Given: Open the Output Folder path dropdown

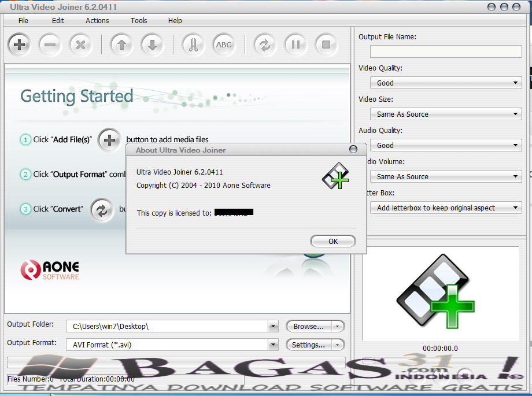Looking at the screenshot, I should 273,327.
